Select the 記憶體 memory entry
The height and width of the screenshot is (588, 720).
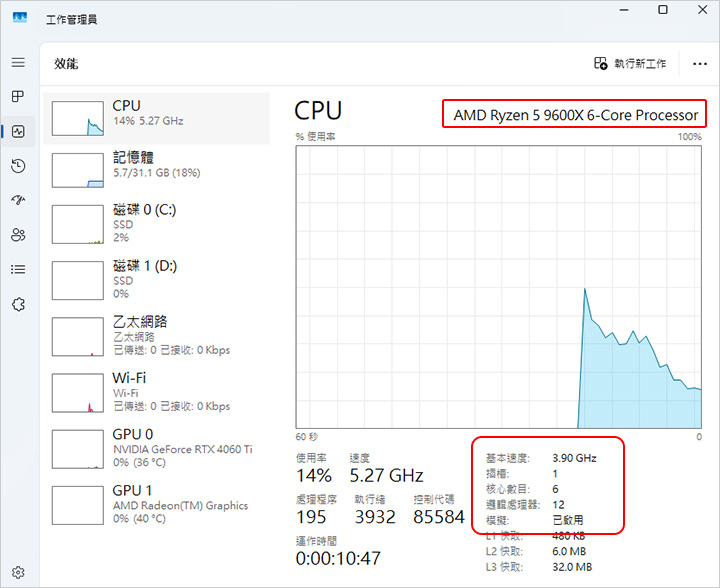point(157,170)
